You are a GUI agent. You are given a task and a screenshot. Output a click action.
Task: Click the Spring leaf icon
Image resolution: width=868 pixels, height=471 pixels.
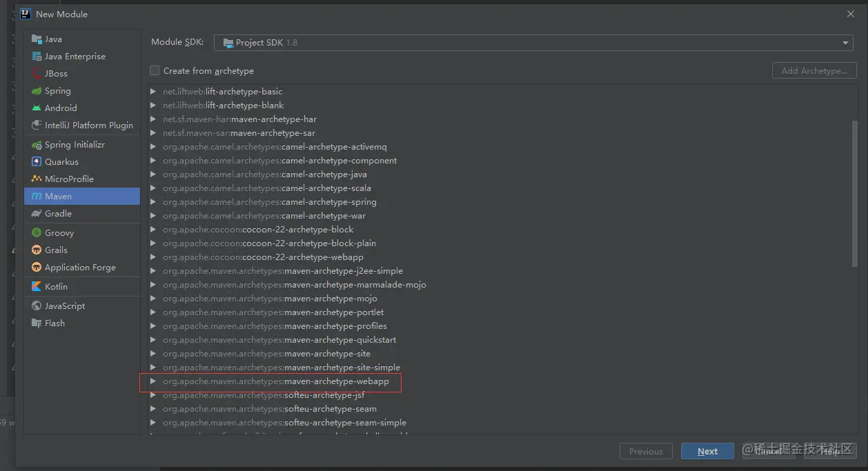37,91
